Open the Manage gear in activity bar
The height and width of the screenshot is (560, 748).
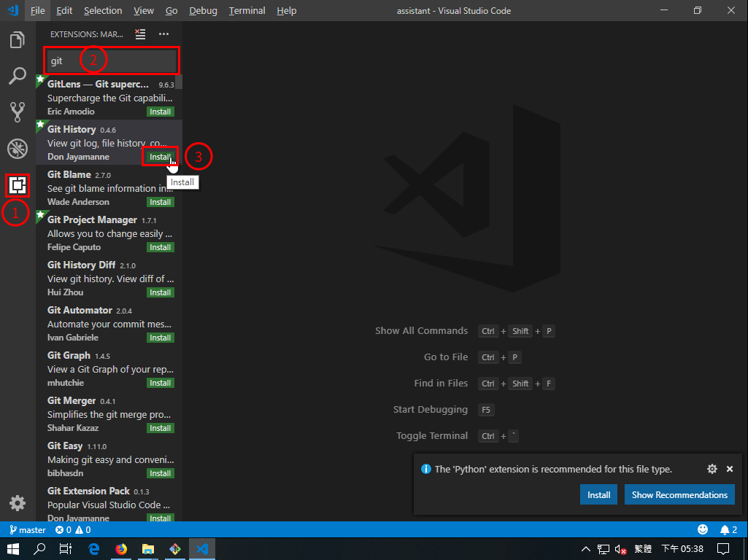pos(17,503)
